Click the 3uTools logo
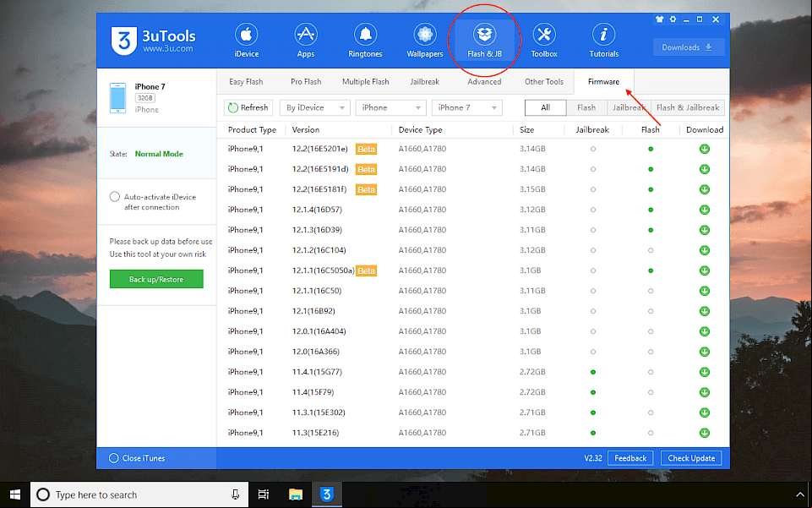The height and width of the screenshot is (508, 812). (x=153, y=41)
